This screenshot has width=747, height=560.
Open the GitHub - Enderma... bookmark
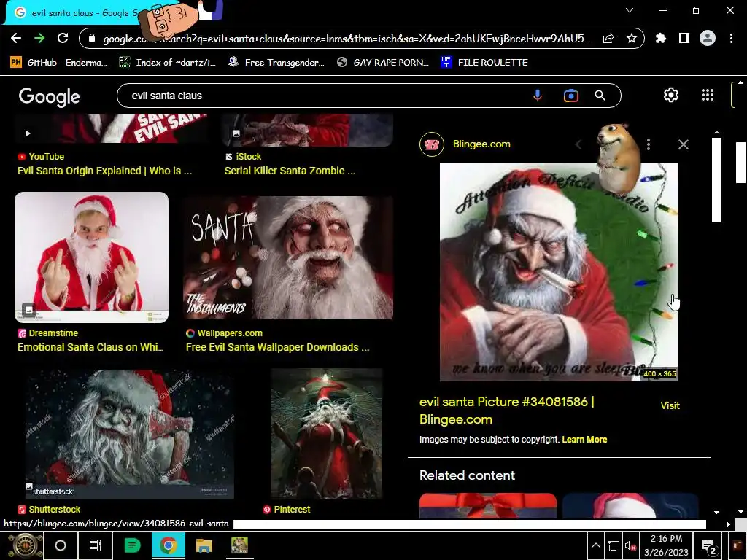[59, 63]
